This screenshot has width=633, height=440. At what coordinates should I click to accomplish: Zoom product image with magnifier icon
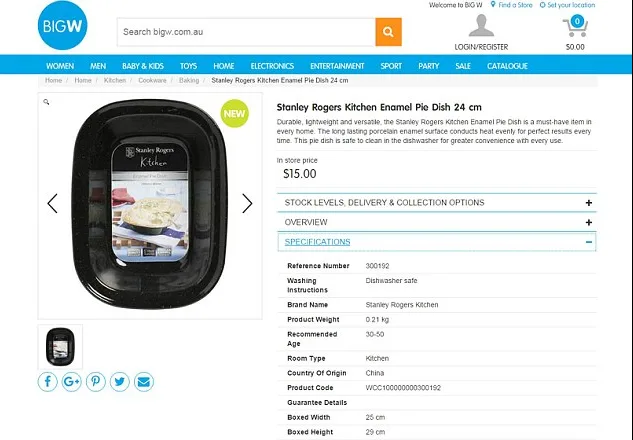click(x=46, y=102)
